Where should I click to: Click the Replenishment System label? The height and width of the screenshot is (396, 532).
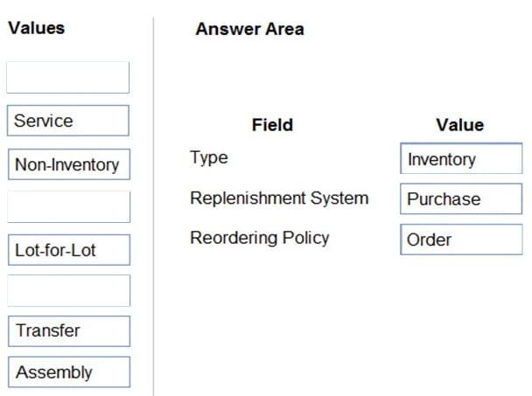tap(278, 198)
